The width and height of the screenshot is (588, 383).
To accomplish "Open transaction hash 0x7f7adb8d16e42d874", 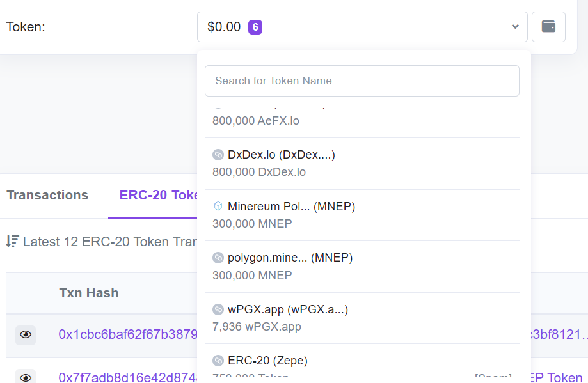I will coord(128,377).
